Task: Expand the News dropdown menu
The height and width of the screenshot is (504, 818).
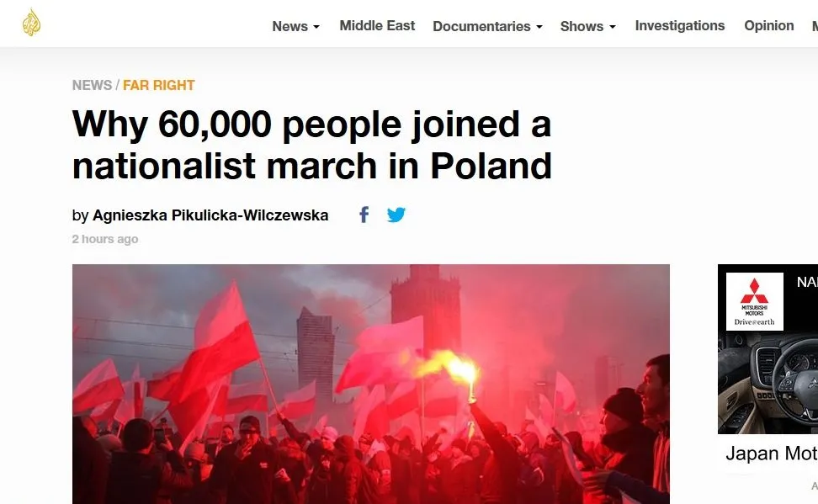Action: (x=295, y=26)
